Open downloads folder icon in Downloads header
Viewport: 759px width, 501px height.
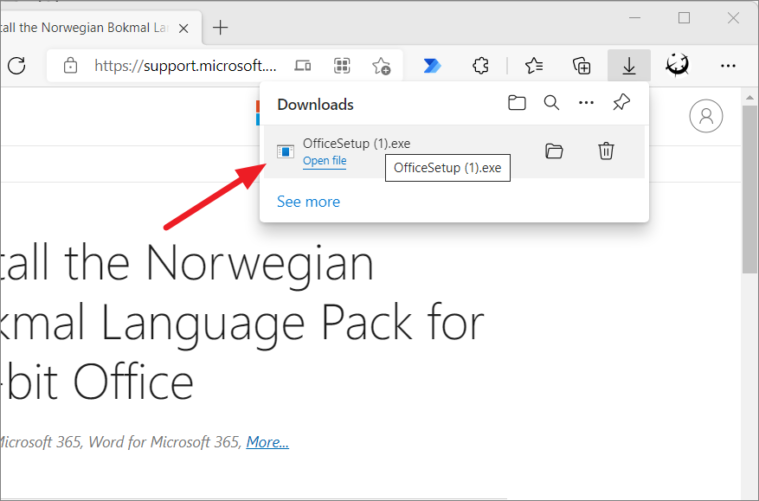(x=517, y=103)
